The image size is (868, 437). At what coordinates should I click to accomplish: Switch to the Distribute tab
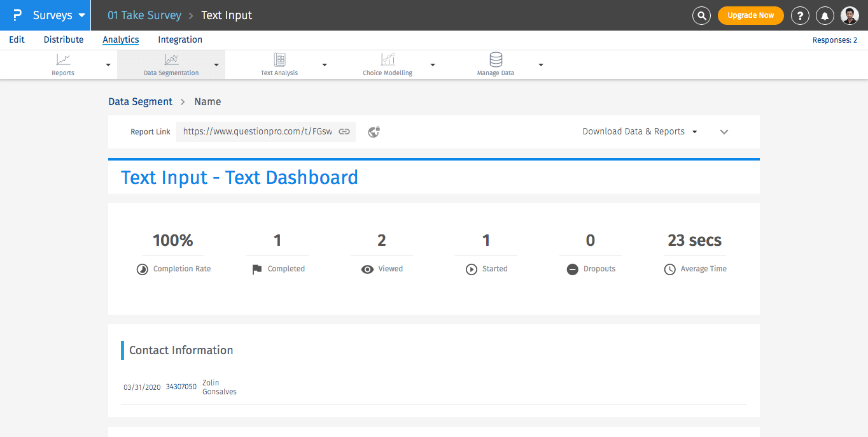point(64,39)
